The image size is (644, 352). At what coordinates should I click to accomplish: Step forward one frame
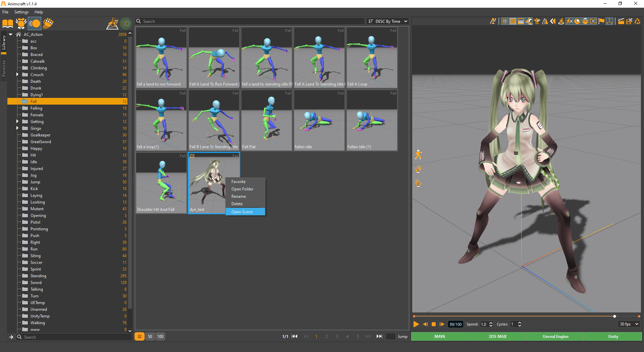coord(442,324)
